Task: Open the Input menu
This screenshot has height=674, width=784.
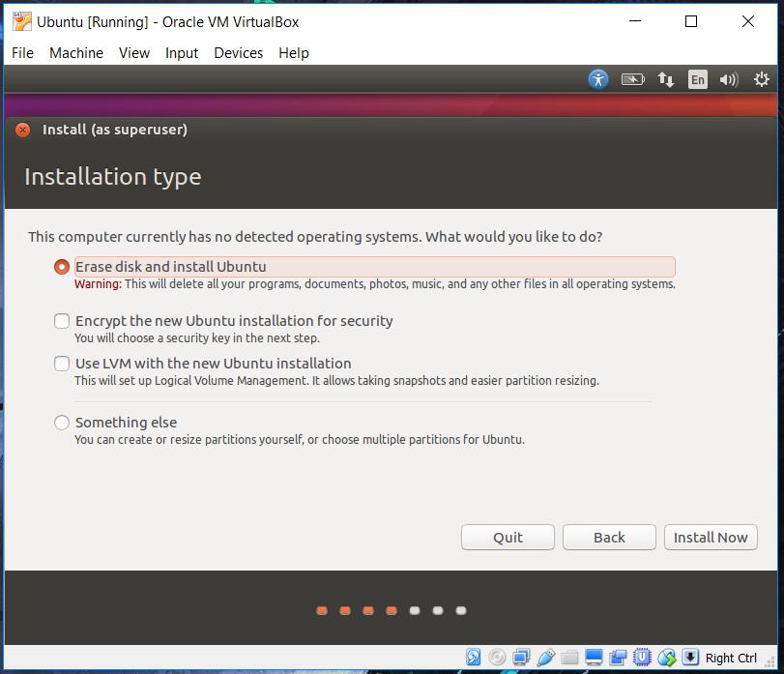Action: 182,53
